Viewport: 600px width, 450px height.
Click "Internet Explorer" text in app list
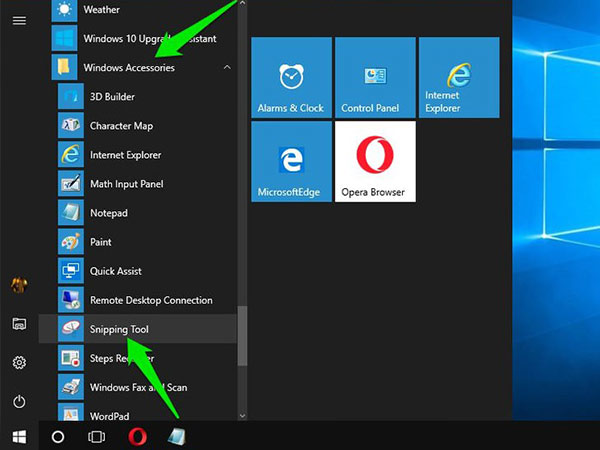coord(126,155)
